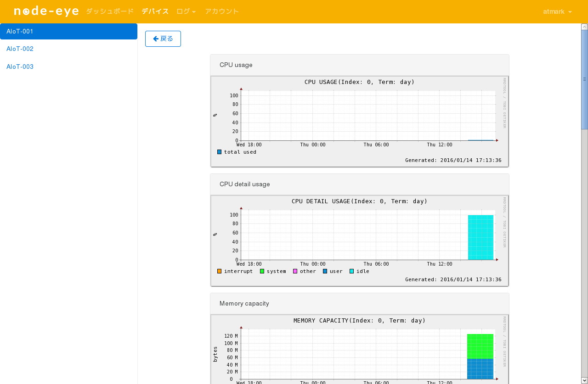Viewport: 588px width, 384px height.
Task: Click the MEMORY CAPACITY graph image
Action: (360, 349)
